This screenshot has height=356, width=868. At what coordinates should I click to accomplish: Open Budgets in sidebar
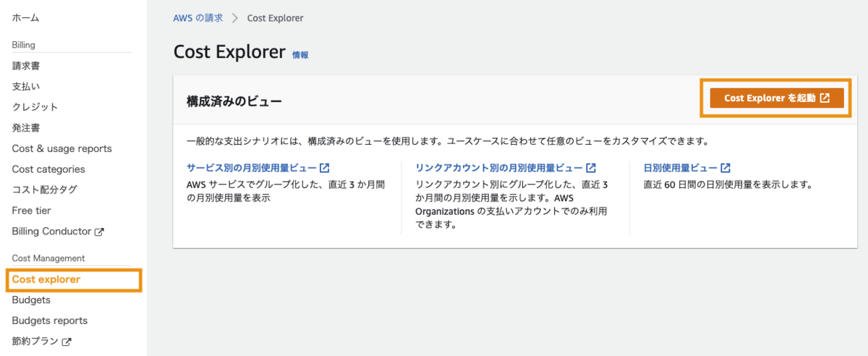31,300
